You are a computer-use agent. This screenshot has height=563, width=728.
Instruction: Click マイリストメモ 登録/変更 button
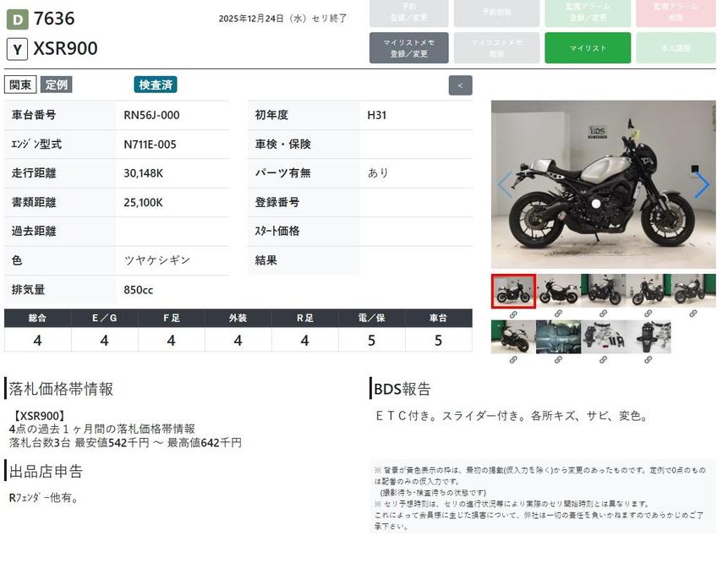click(408, 48)
